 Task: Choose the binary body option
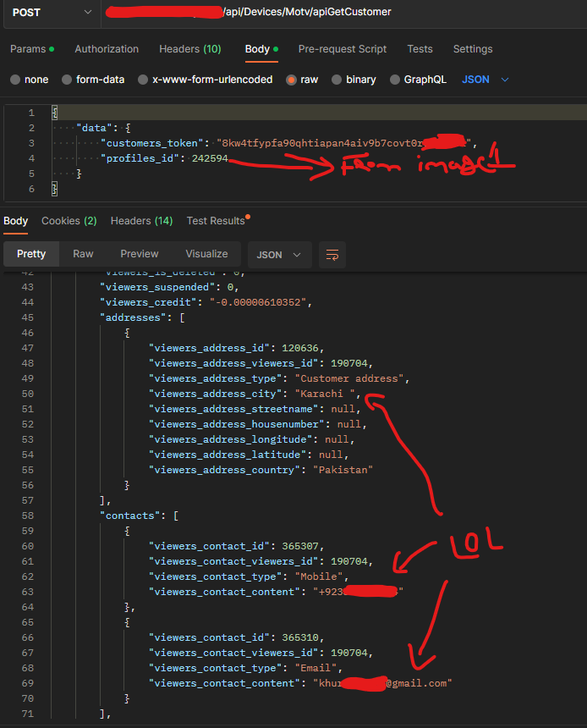point(354,80)
